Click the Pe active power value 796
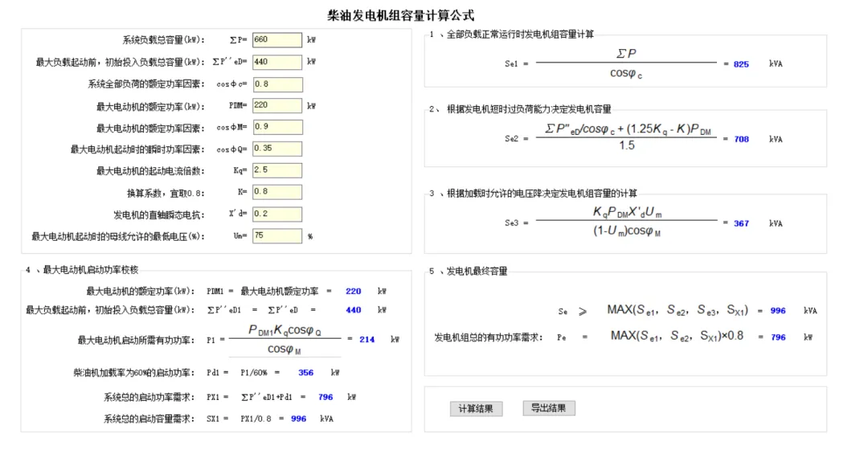This screenshot has height=461, width=868. tap(778, 337)
